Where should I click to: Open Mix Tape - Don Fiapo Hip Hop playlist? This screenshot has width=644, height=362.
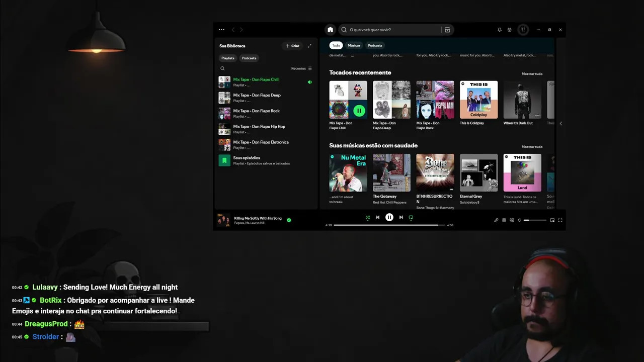click(x=266, y=129)
